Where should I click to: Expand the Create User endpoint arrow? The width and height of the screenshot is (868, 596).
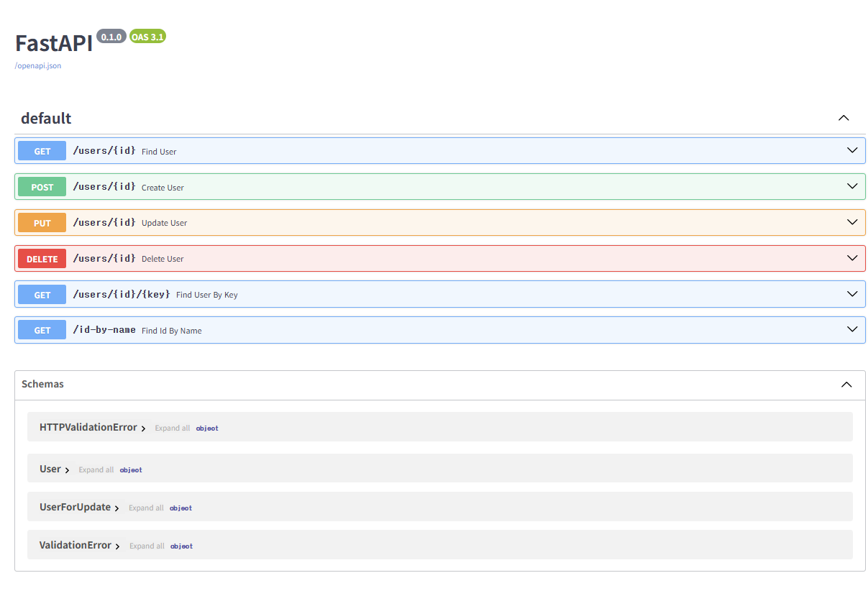click(x=852, y=186)
